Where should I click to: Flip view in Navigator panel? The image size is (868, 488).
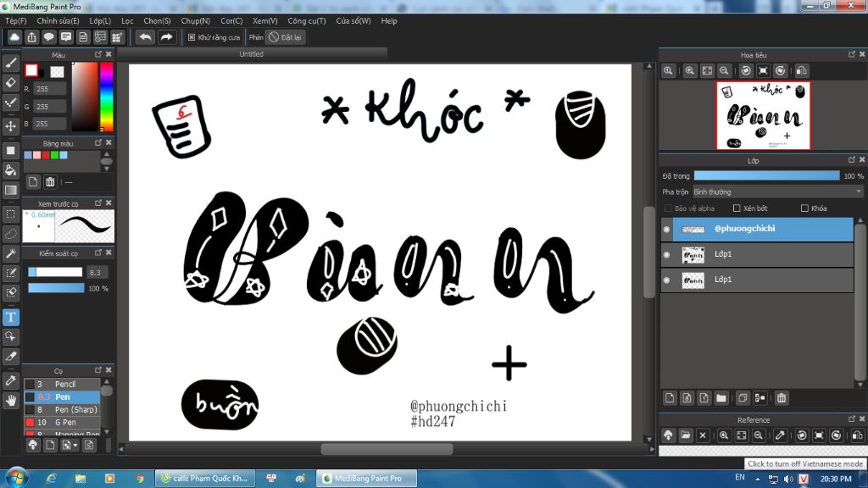[x=801, y=71]
